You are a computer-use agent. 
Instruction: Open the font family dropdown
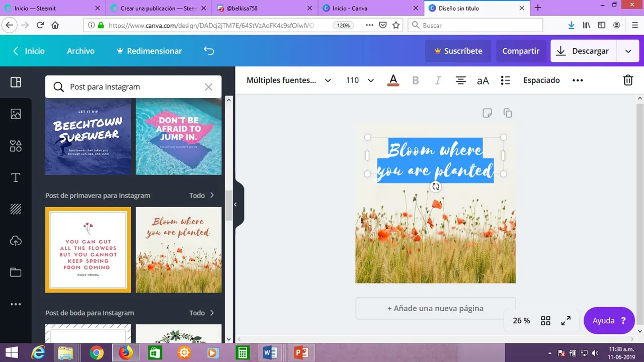coord(288,80)
